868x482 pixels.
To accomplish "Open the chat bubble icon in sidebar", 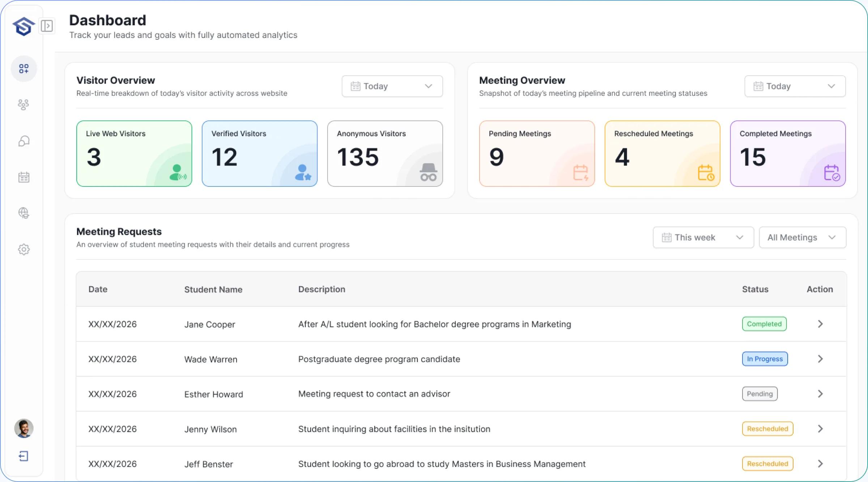I will click(x=24, y=141).
